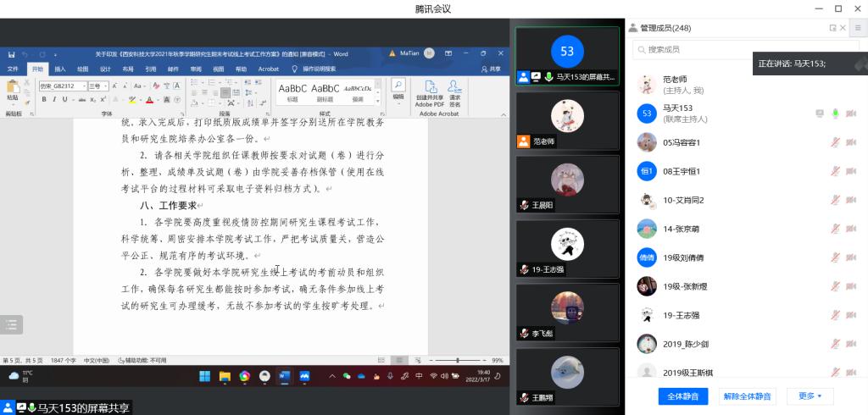Click the camera icon for 05冯容容1
This screenshot has height=415, width=868.
pos(851,142)
